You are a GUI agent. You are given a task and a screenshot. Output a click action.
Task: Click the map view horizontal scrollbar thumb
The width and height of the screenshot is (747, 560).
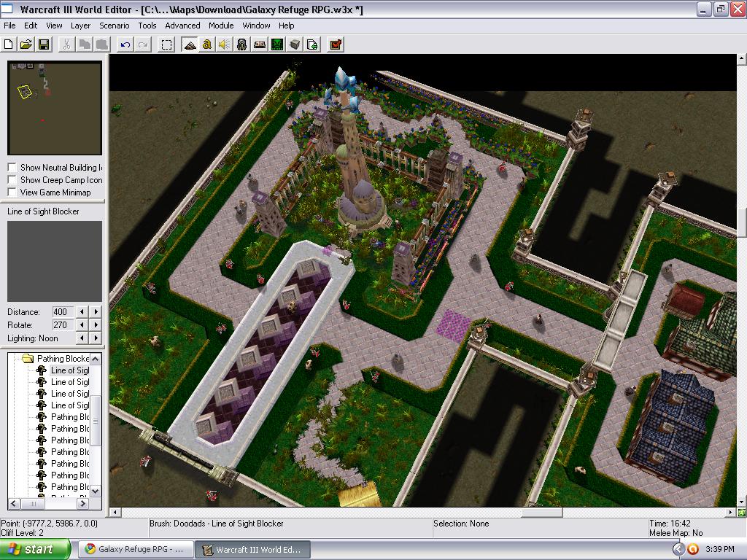pyautogui.click(x=542, y=513)
